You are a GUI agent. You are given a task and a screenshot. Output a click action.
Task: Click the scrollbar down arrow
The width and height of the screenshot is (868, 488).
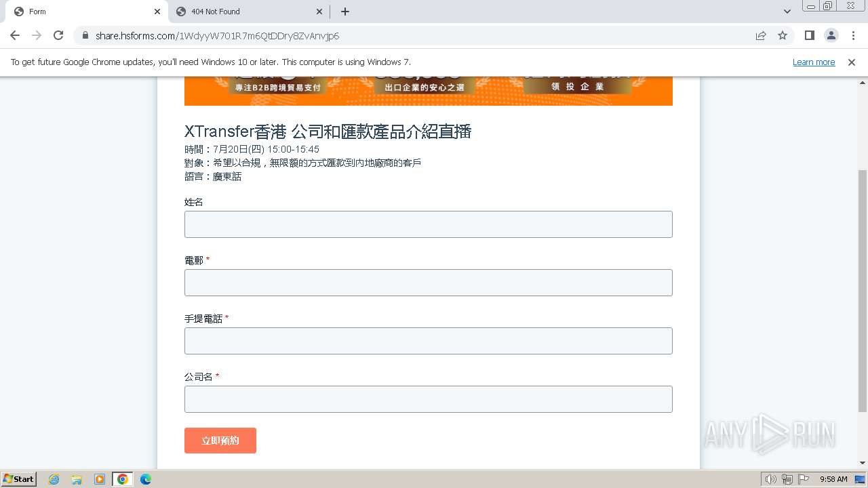point(863,464)
